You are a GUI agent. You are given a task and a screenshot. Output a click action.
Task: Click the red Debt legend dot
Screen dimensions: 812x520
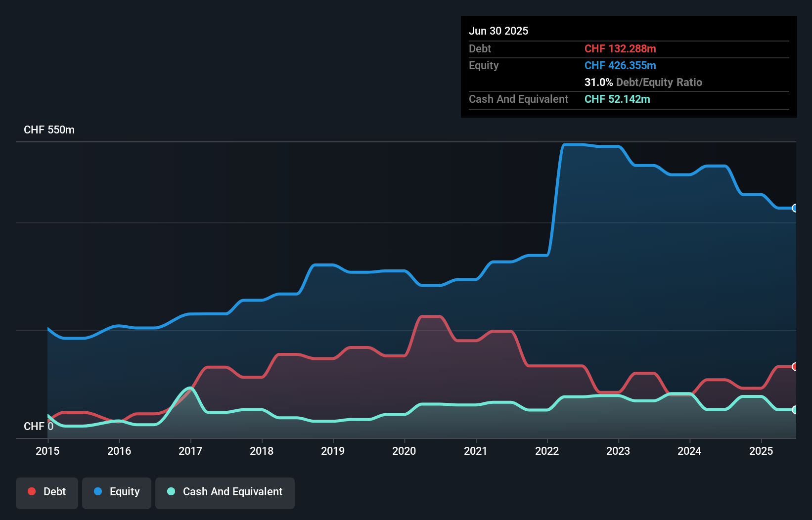click(31, 491)
